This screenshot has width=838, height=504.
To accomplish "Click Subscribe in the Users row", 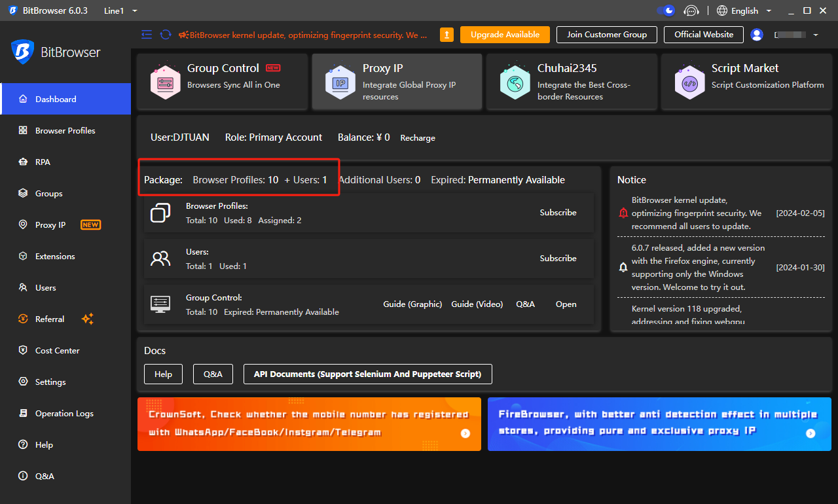I will (x=558, y=258).
